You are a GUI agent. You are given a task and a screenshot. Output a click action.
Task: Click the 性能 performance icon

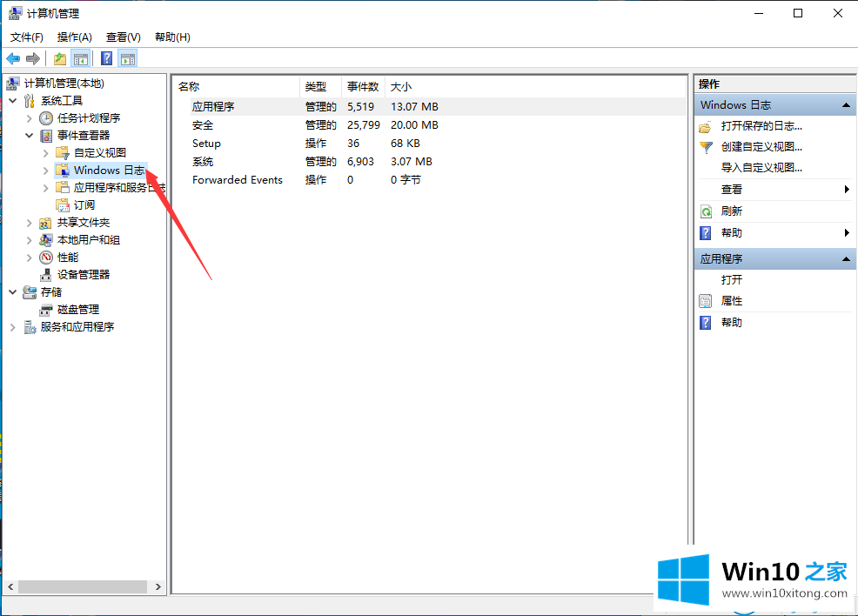coord(46,258)
